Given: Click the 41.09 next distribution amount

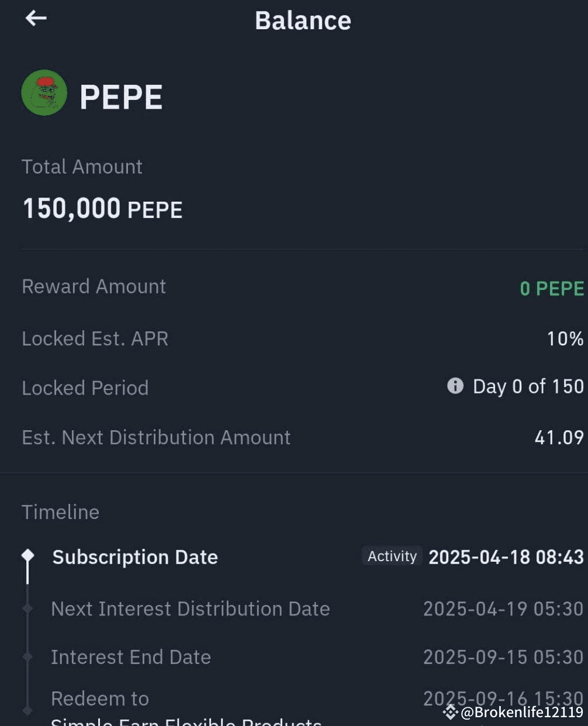Looking at the screenshot, I should (x=559, y=437).
